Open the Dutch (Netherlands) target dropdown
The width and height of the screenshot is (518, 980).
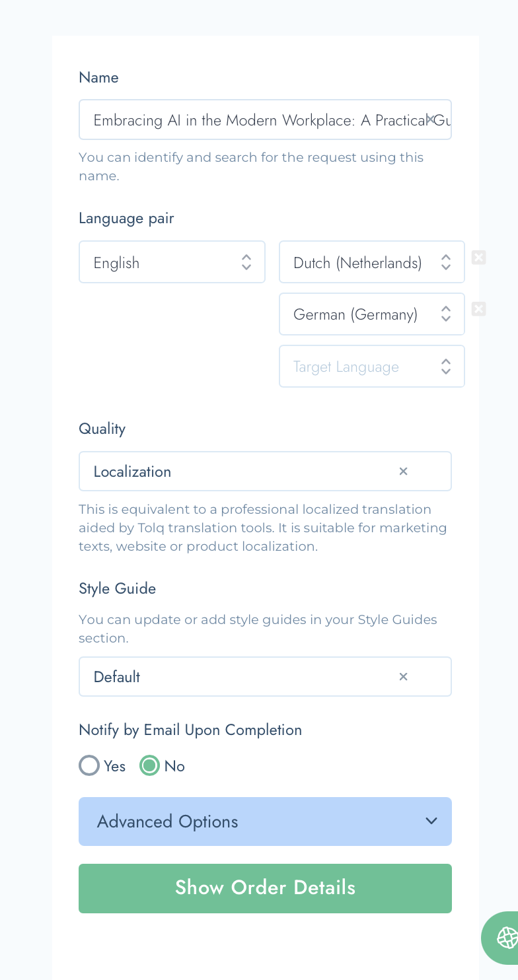pyautogui.click(x=372, y=262)
